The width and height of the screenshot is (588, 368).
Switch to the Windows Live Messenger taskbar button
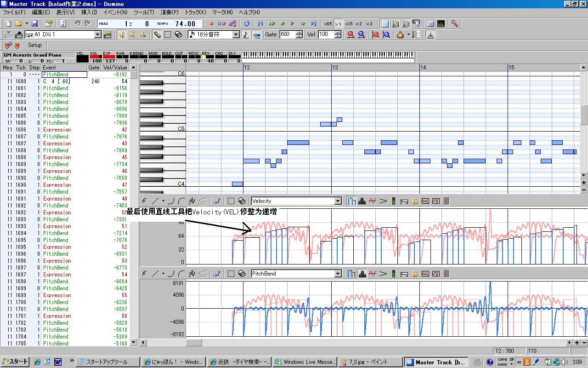(305, 362)
